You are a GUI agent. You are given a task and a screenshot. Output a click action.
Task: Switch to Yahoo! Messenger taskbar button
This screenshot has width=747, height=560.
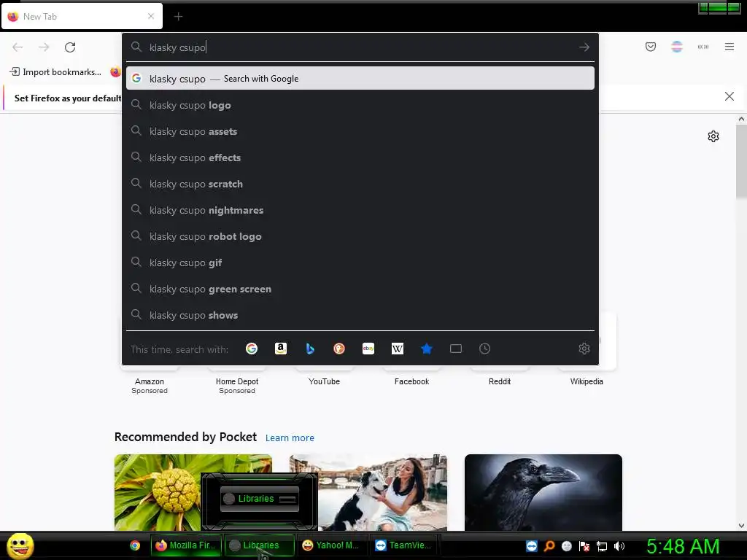click(332, 545)
